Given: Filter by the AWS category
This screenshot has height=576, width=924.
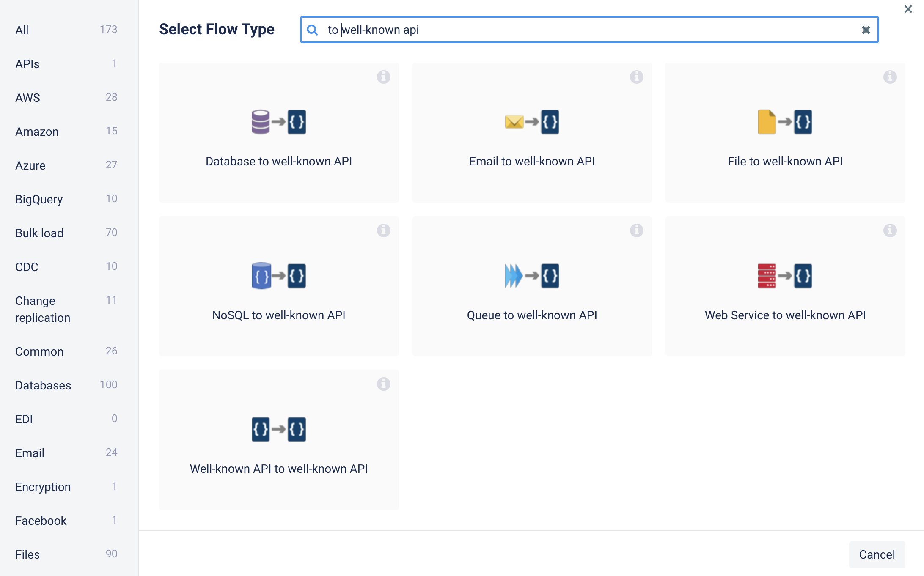Looking at the screenshot, I should pos(28,98).
